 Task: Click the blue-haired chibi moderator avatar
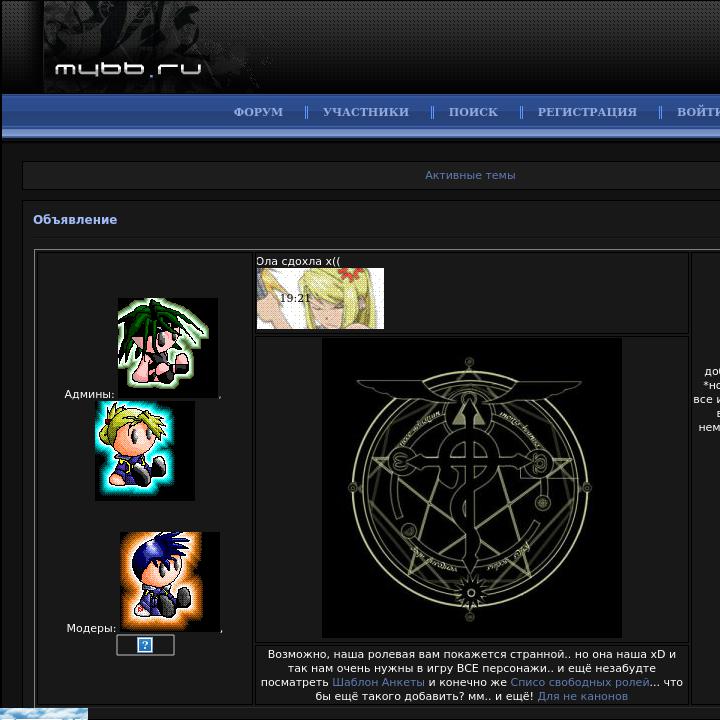(170, 581)
